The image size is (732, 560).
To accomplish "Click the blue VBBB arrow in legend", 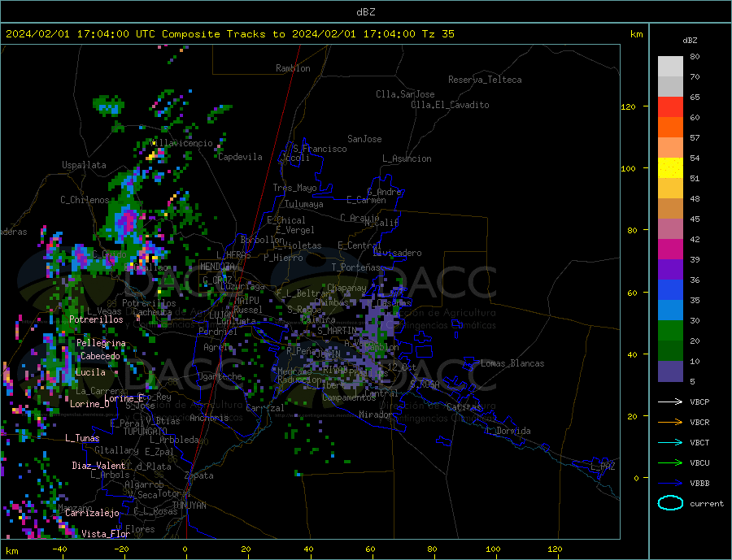I will coord(670,483).
